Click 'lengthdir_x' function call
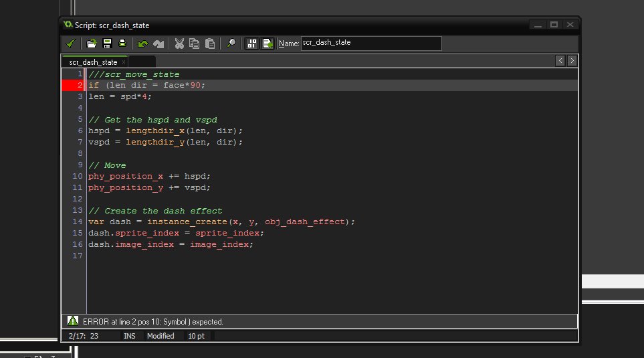 click(155, 130)
